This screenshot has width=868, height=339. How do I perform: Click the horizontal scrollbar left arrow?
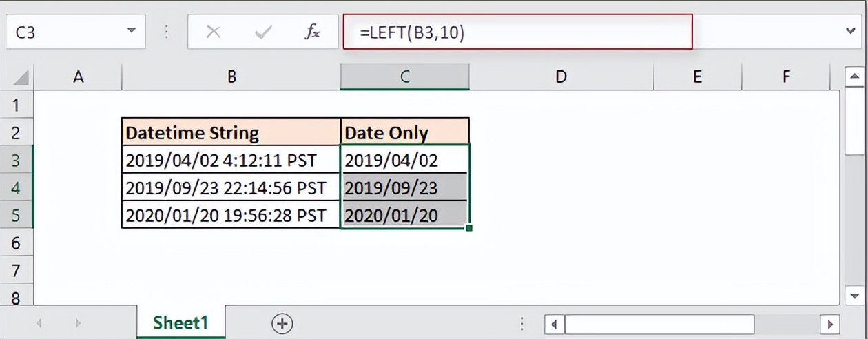(x=555, y=323)
